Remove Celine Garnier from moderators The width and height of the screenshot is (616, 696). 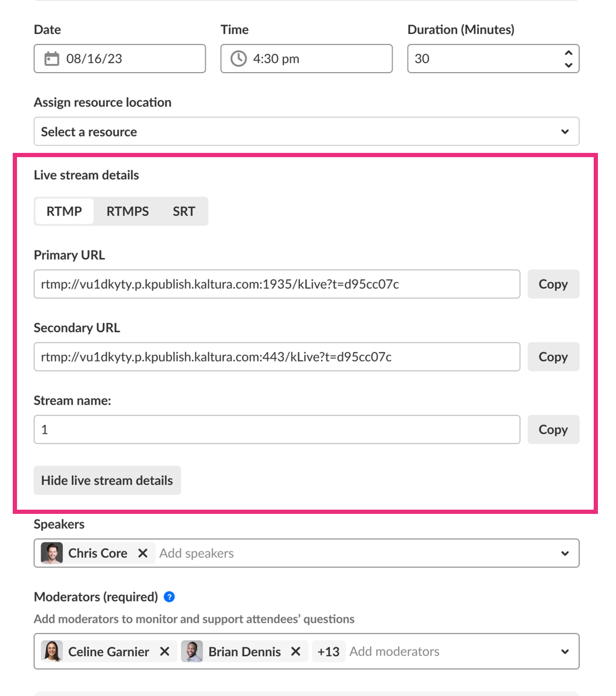click(x=165, y=651)
